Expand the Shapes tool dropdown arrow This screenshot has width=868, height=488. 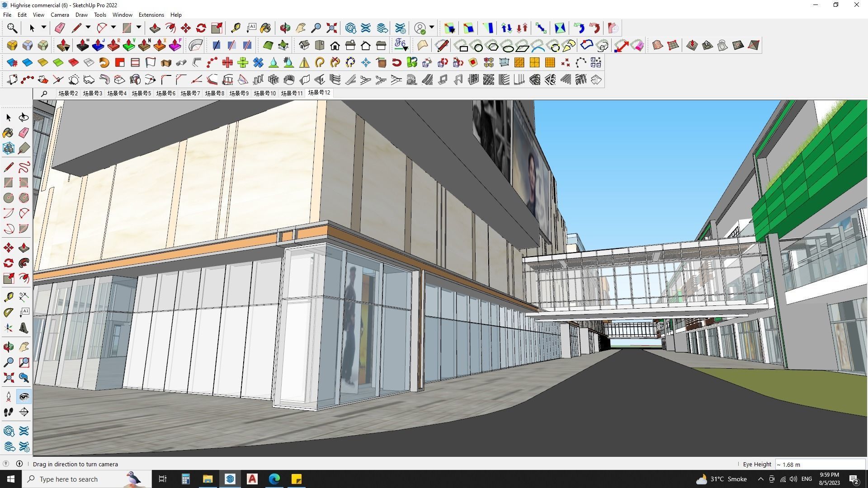click(x=139, y=28)
